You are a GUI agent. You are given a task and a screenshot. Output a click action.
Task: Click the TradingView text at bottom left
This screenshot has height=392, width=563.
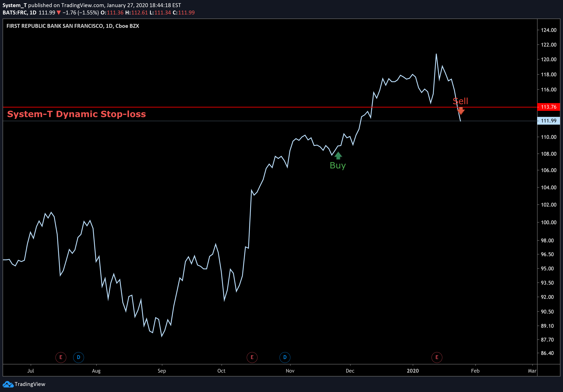pyautogui.click(x=30, y=384)
